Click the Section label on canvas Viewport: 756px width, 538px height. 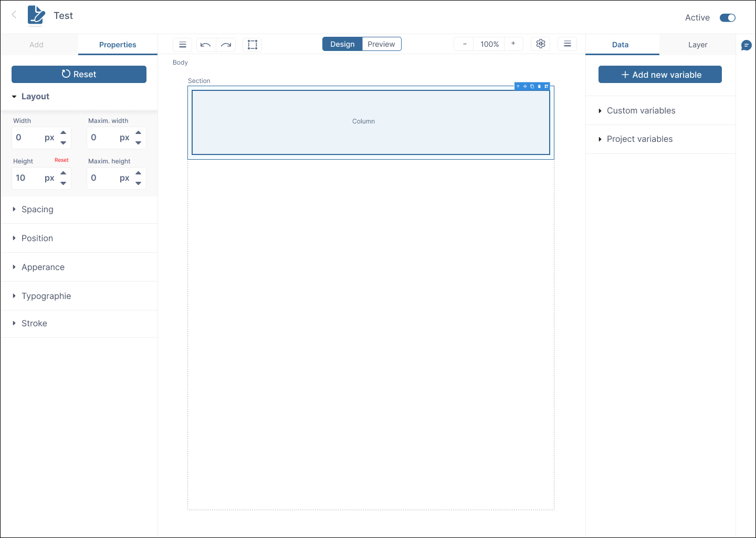coord(199,81)
